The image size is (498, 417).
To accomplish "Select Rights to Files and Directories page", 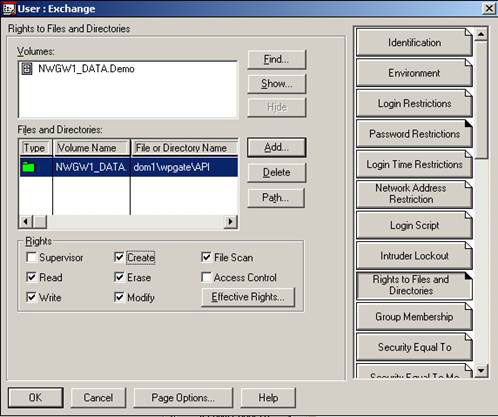I will pos(414,286).
